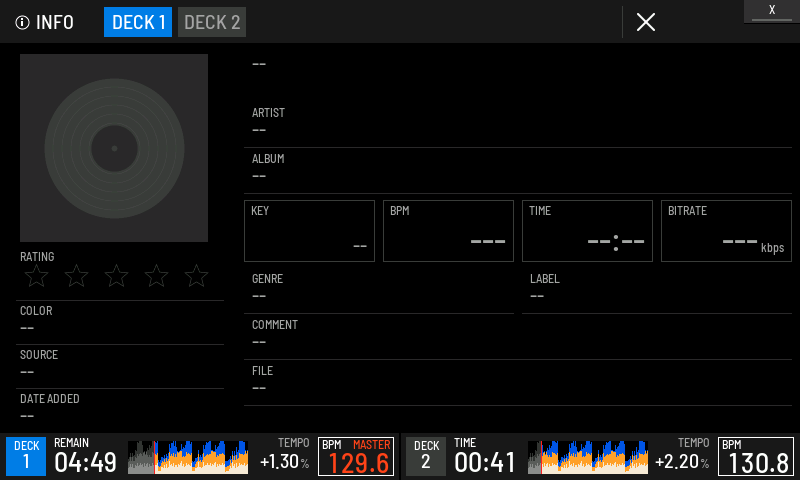Set rating to one star
Viewport: 800px width, 480px height.
coord(37,276)
